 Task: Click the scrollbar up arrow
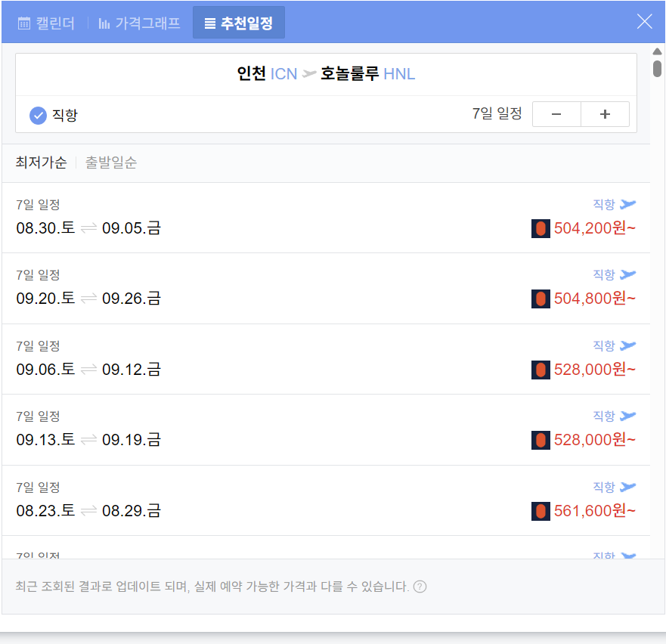tap(657, 51)
